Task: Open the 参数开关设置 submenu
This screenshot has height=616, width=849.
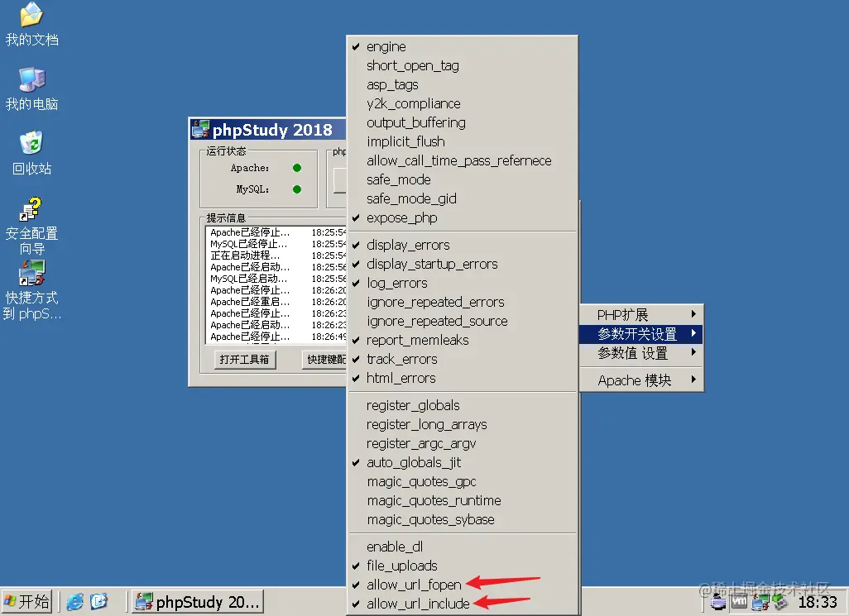Action: point(641,334)
